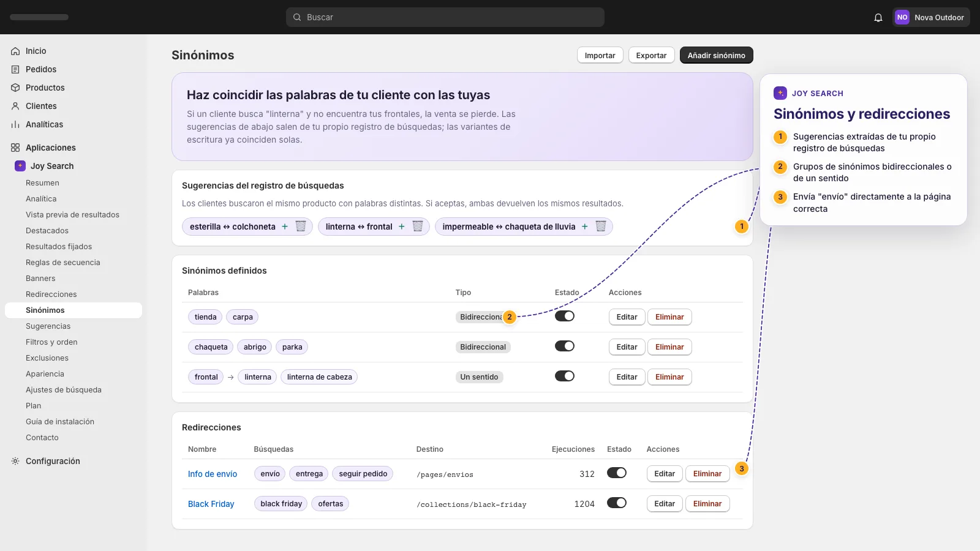Open the Black Friday link
Image resolution: width=980 pixels, height=551 pixels.
(x=211, y=504)
